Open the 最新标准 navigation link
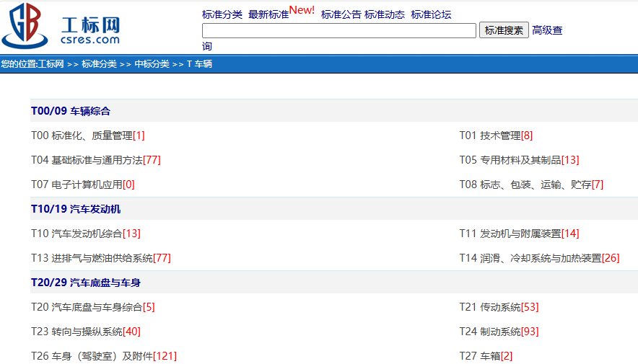This screenshot has height=364, width=638. (x=268, y=14)
